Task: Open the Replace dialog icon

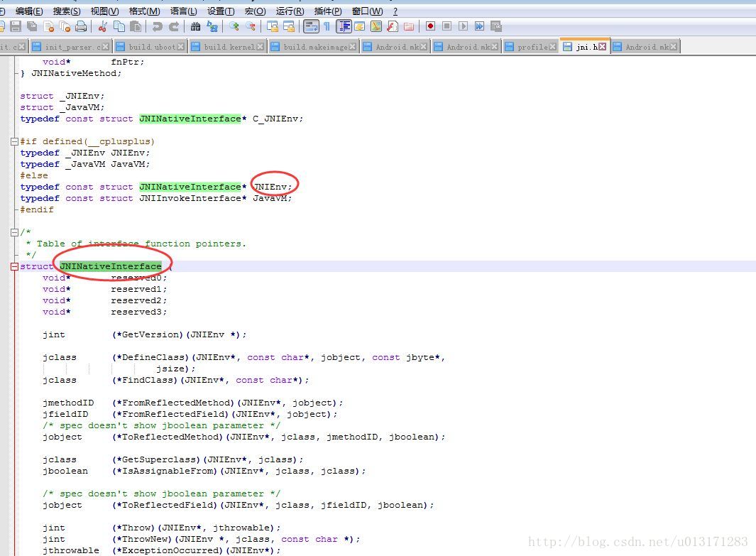Action: pos(212,26)
